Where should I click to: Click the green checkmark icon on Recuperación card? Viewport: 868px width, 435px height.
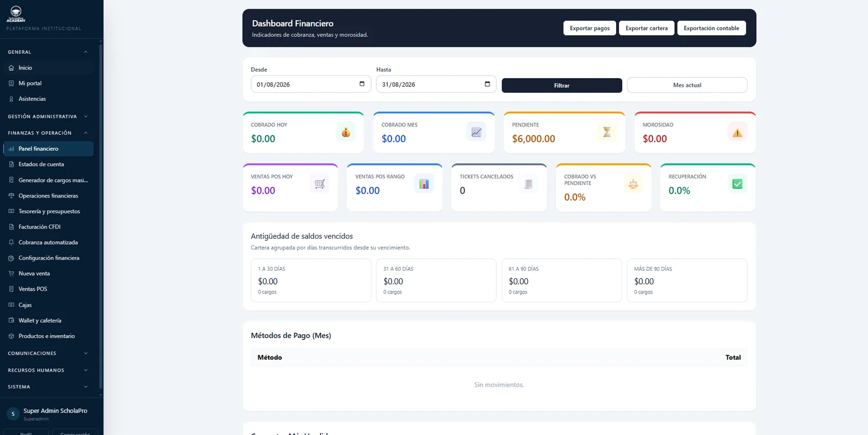(x=737, y=184)
